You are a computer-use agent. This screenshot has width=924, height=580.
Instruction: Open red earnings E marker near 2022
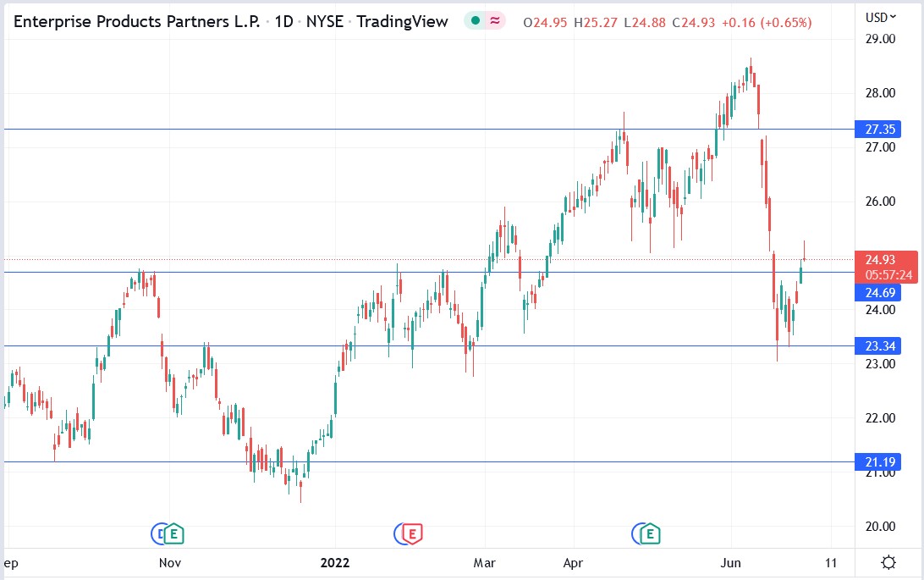[412, 534]
